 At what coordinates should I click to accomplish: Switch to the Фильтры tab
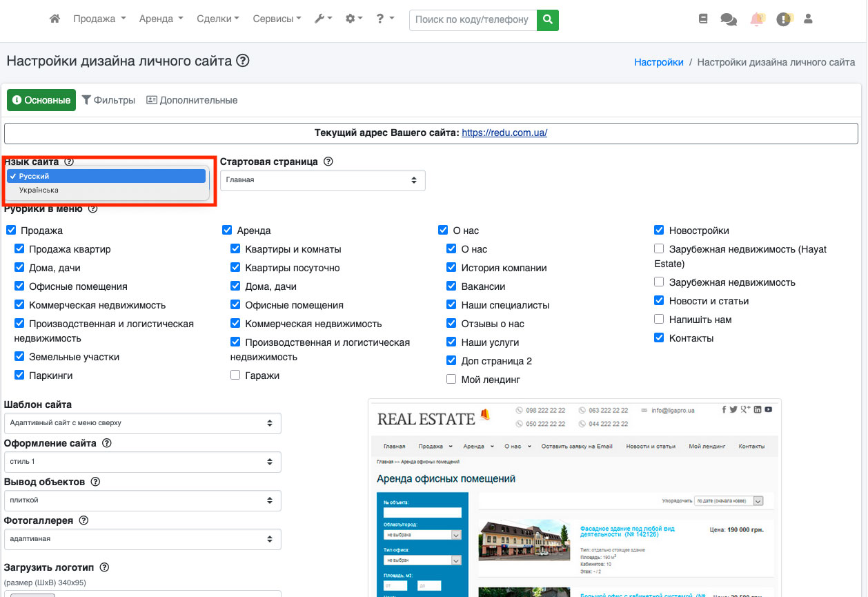point(108,100)
